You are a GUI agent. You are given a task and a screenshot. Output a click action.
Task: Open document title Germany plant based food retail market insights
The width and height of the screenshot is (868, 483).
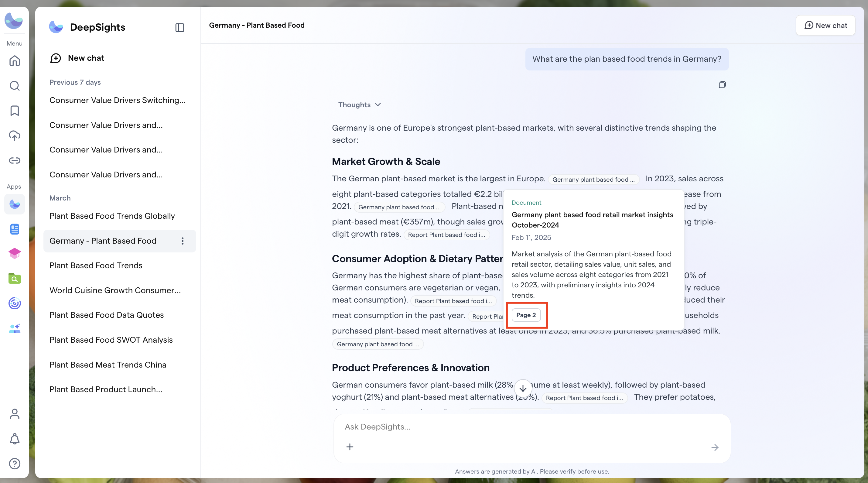[592, 220]
